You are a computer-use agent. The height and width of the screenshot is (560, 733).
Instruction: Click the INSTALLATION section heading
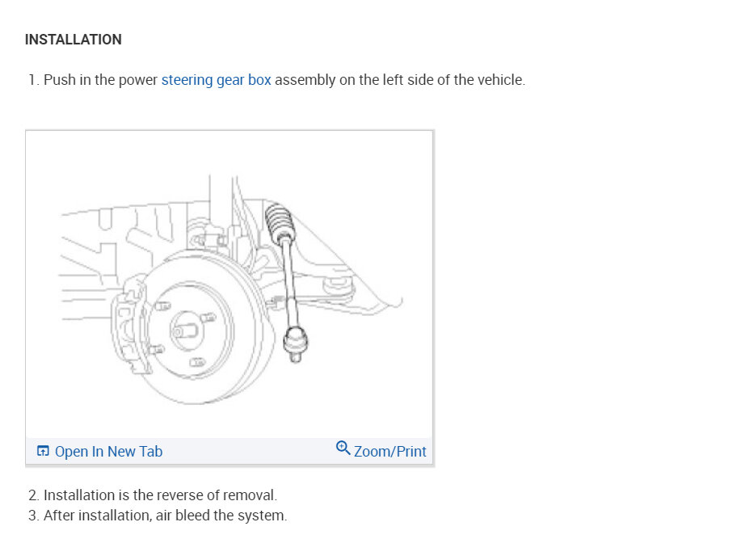coord(74,40)
